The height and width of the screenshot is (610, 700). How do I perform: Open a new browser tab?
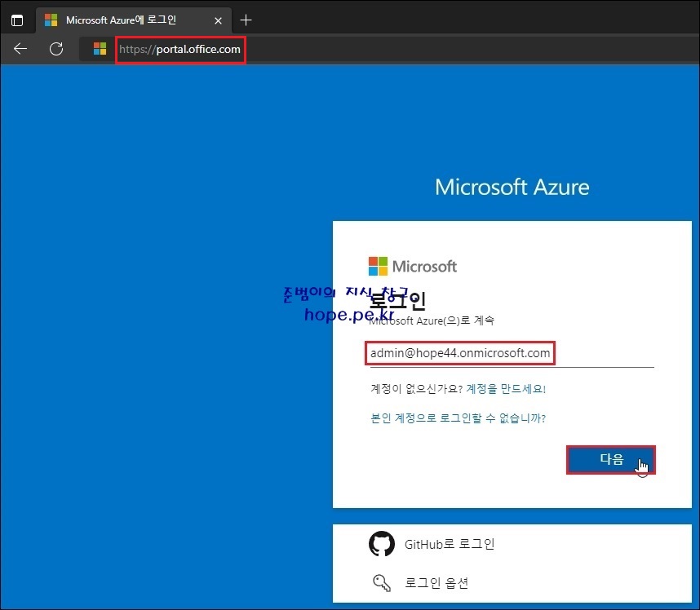point(246,20)
